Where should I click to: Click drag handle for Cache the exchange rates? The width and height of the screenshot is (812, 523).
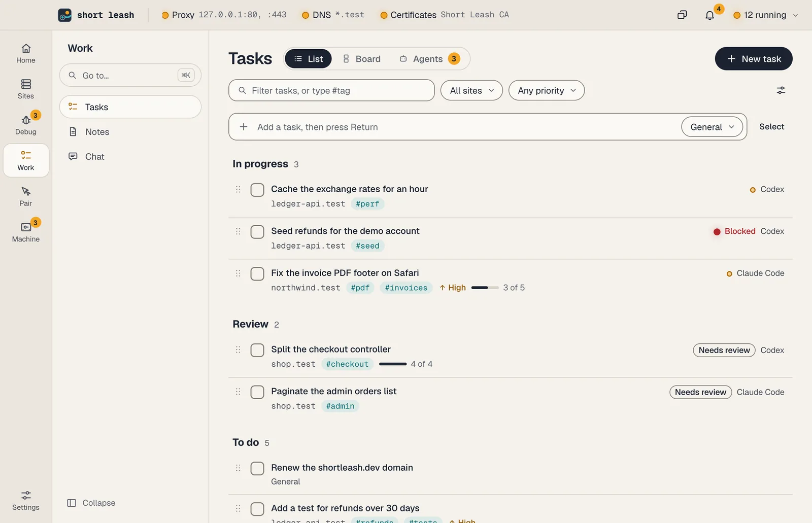(238, 189)
